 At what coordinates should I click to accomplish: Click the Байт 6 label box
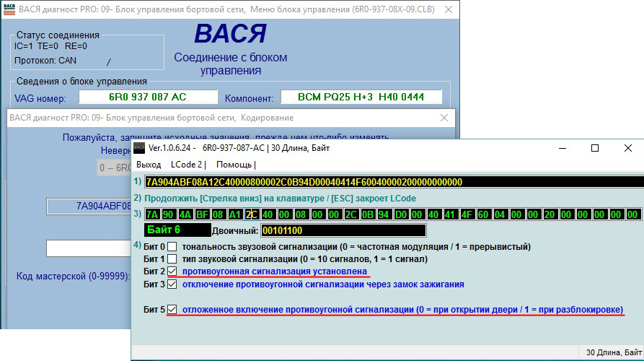click(177, 230)
